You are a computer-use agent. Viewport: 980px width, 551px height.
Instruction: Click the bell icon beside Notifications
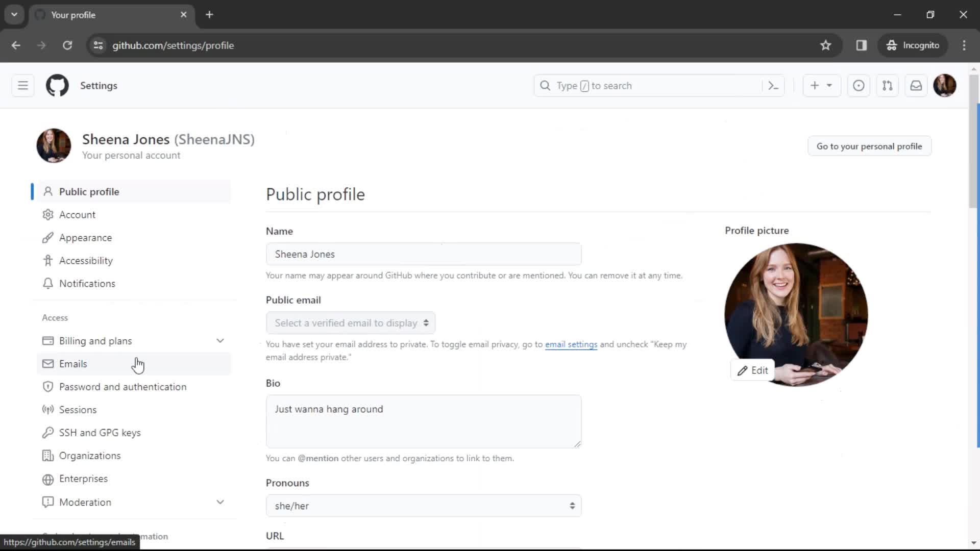click(x=48, y=284)
